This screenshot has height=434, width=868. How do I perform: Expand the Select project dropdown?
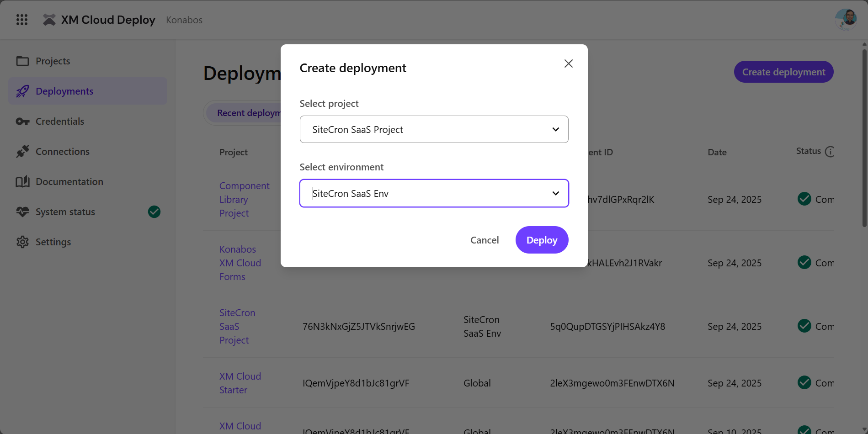(434, 129)
